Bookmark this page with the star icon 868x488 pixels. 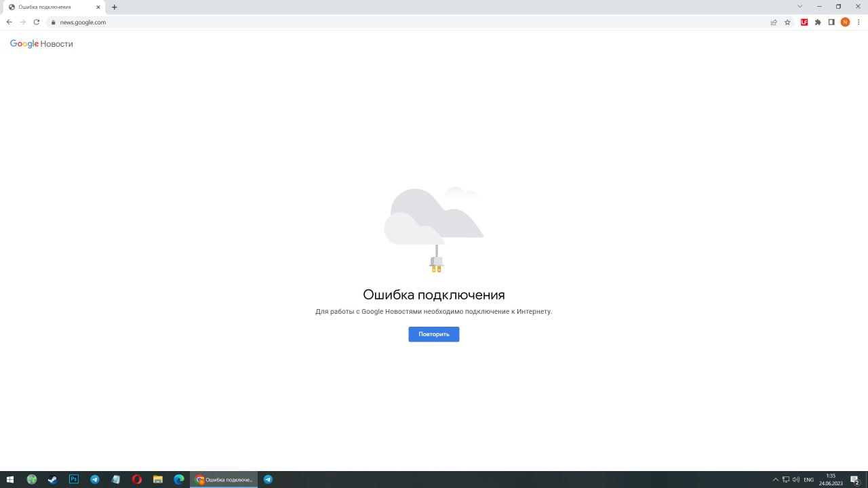coord(787,22)
